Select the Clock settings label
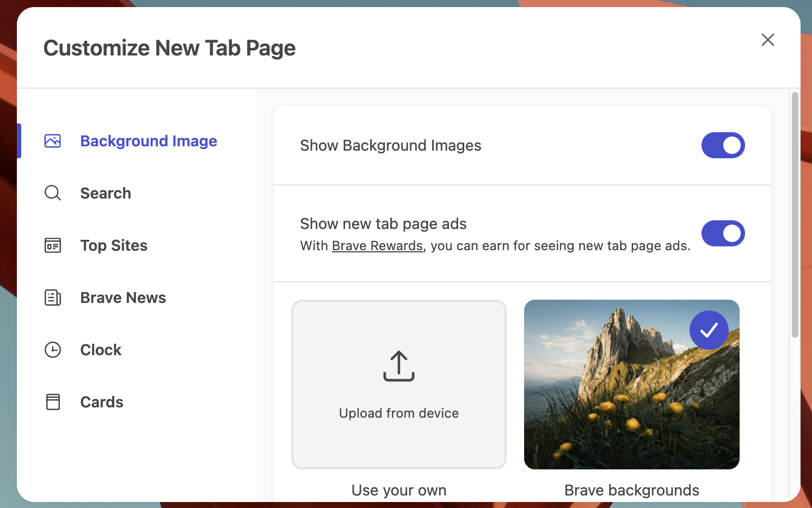Screen dimensions: 812x508 [x=101, y=350]
